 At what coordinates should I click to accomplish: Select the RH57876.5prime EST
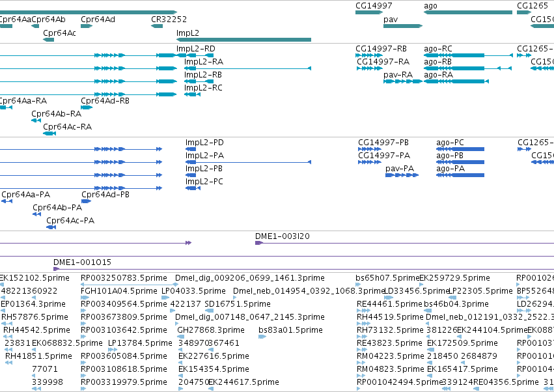(x=7, y=324)
